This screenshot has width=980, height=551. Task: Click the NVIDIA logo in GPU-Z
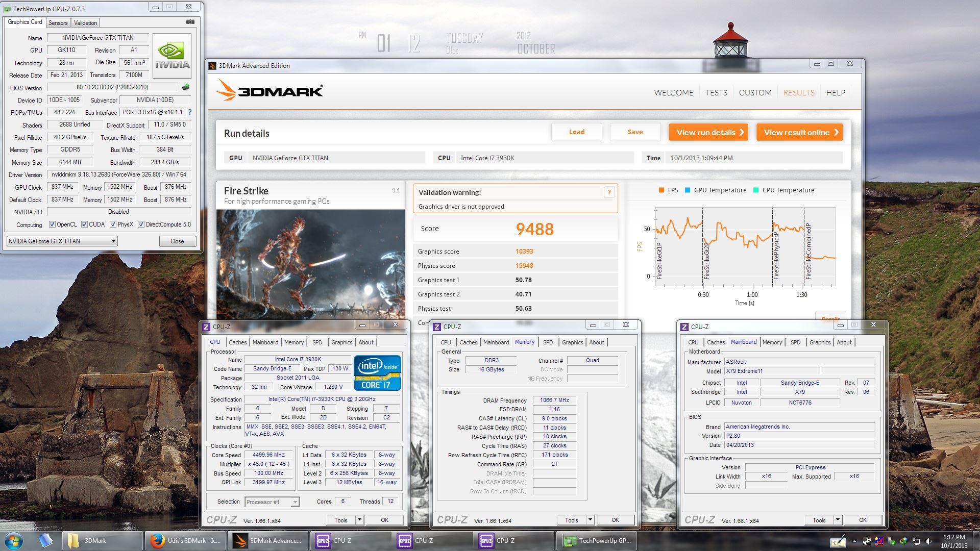[x=173, y=56]
